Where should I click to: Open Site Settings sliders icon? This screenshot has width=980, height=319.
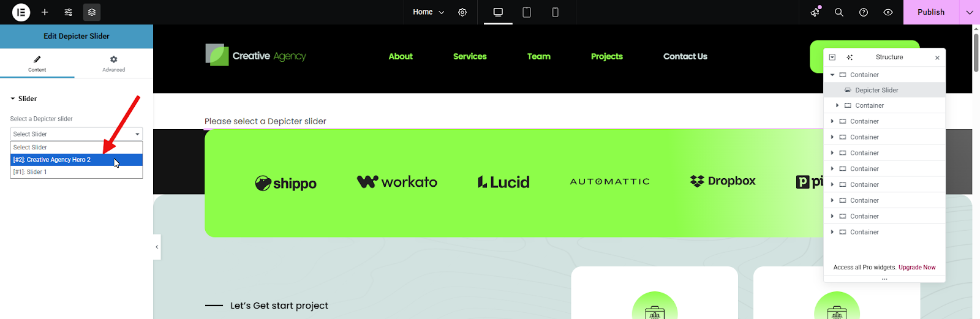(69, 12)
